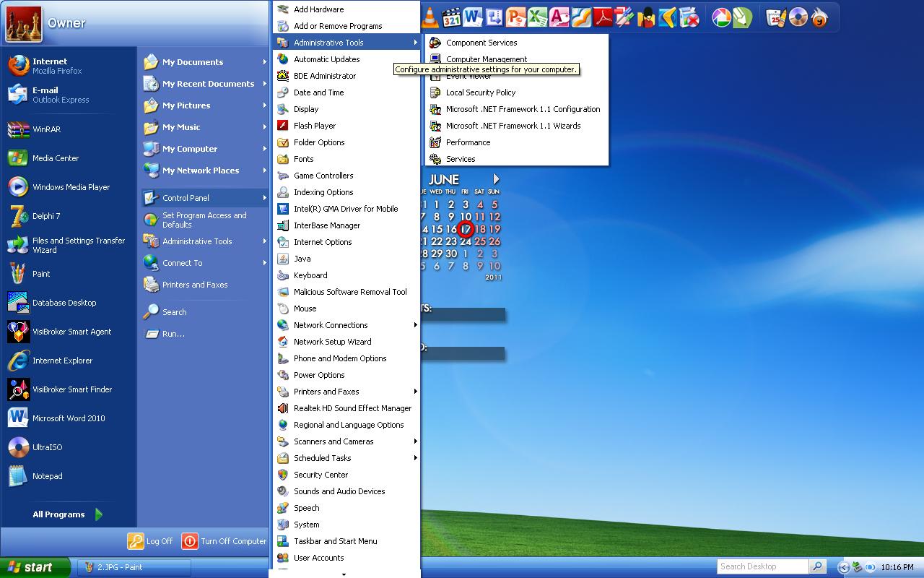The image size is (924, 578).
Task: Open Component Services
Action: (x=517, y=43)
